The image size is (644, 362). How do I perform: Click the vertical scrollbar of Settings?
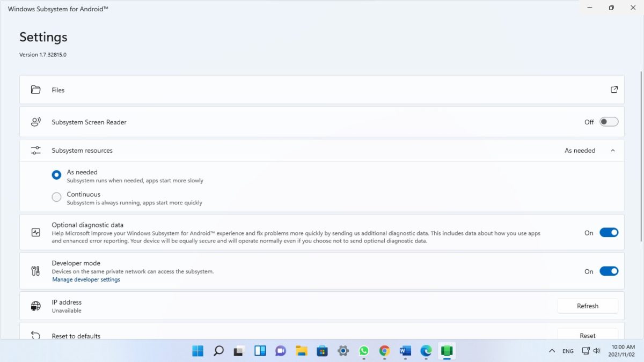pos(641,156)
